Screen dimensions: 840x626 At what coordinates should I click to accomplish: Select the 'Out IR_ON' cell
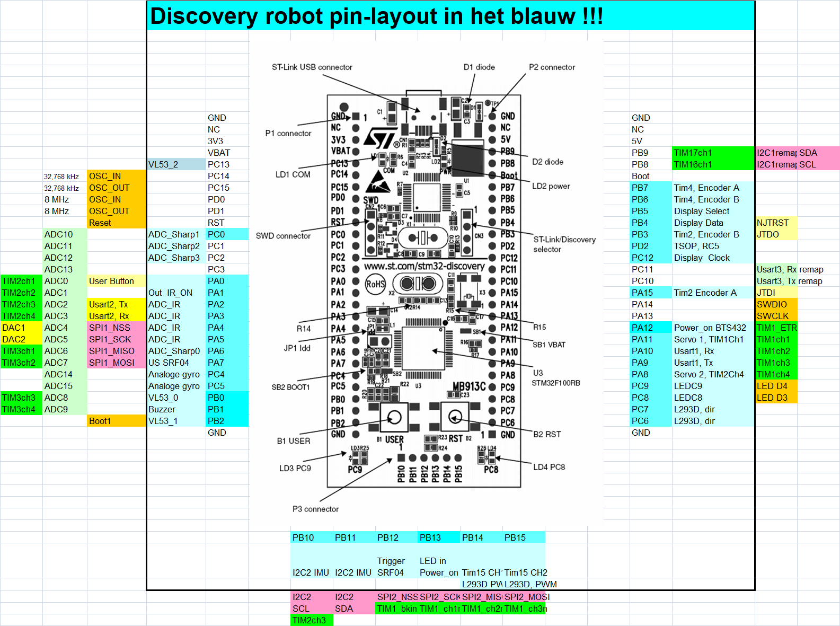(176, 293)
